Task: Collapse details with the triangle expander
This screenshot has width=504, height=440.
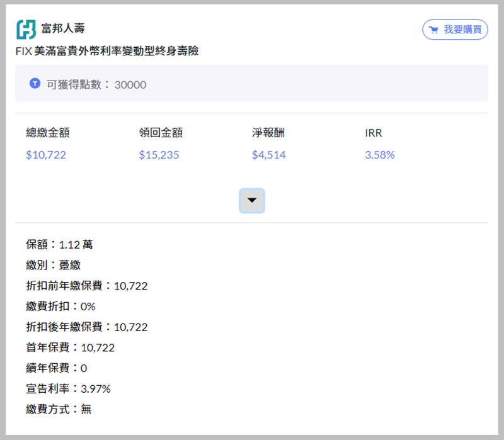Action: tap(251, 201)
